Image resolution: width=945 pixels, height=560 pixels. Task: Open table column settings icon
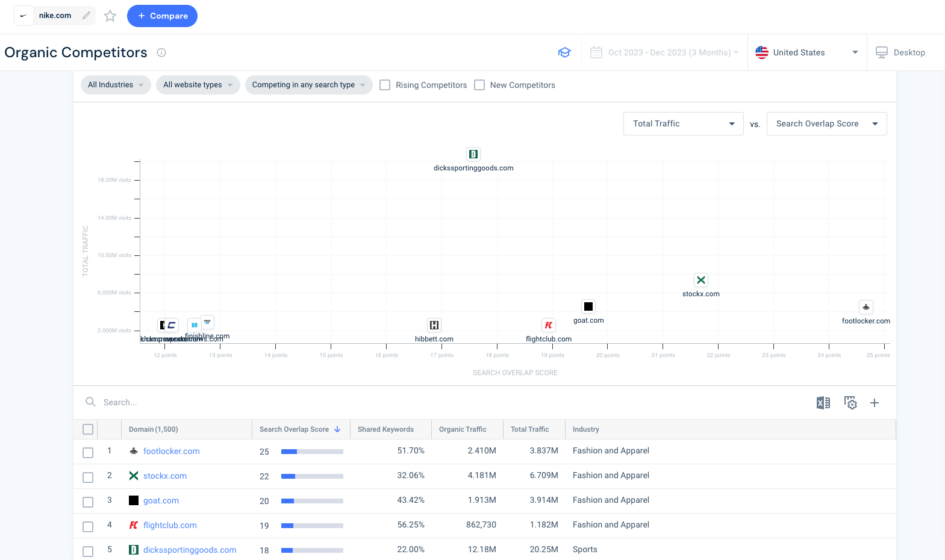point(850,403)
